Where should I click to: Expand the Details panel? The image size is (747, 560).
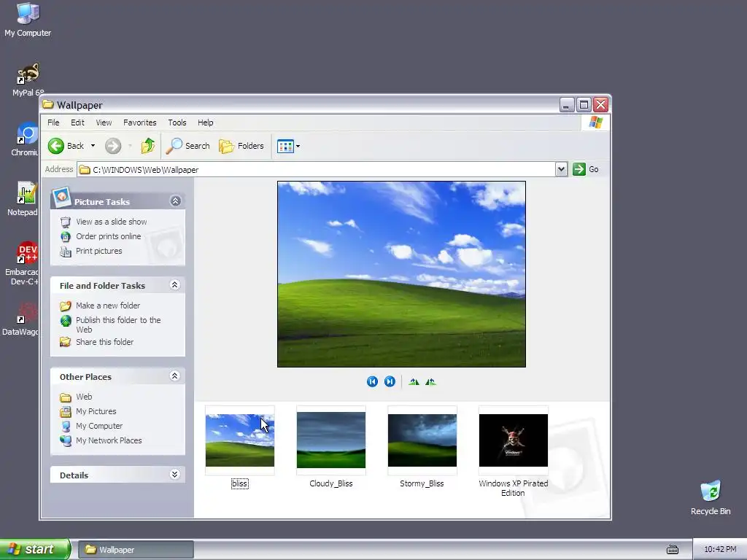(x=175, y=474)
